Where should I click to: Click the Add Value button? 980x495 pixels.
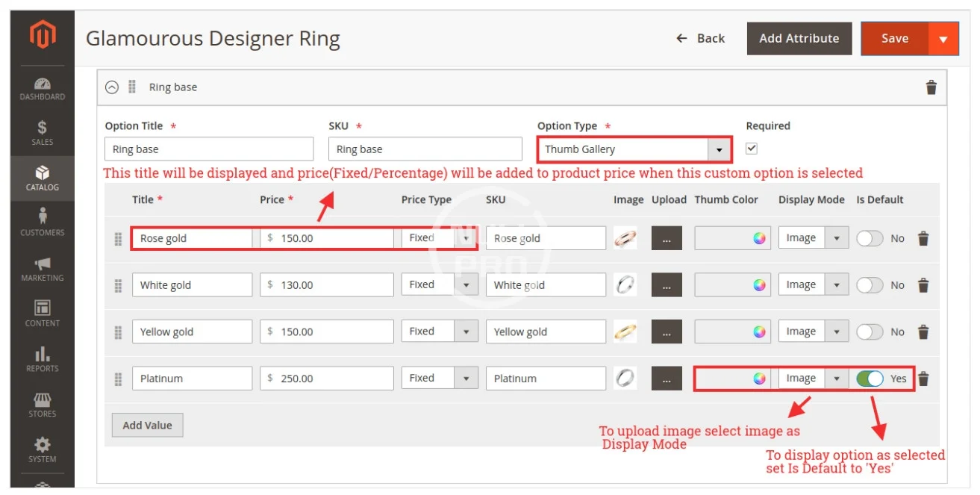[x=147, y=426]
